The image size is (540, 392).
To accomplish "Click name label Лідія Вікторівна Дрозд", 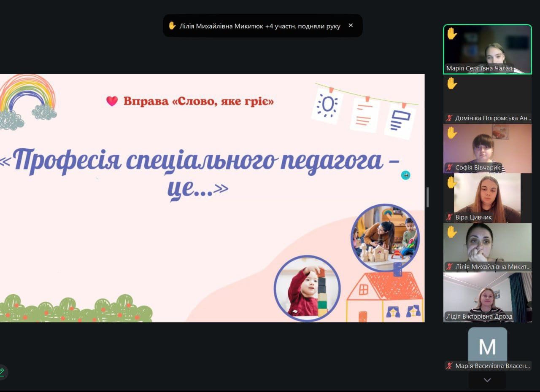I will pyautogui.click(x=479, y=317).
